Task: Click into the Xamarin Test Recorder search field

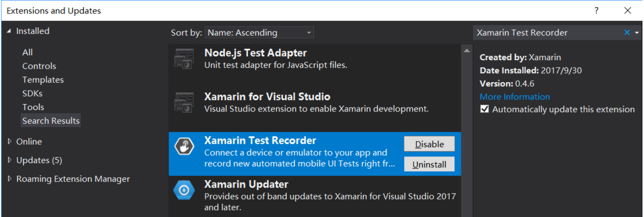Action: click(547, 33)
